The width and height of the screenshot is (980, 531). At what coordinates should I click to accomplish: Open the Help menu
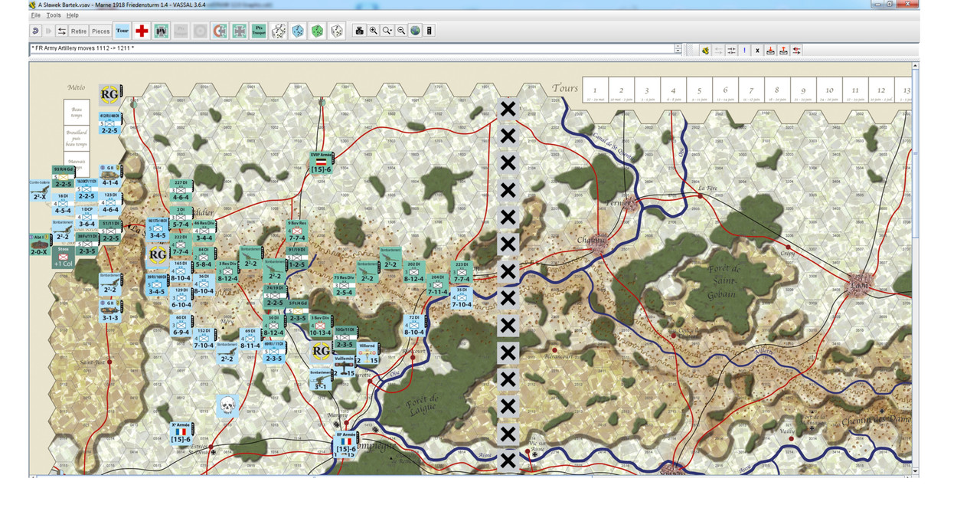click(x=72, y=15)
